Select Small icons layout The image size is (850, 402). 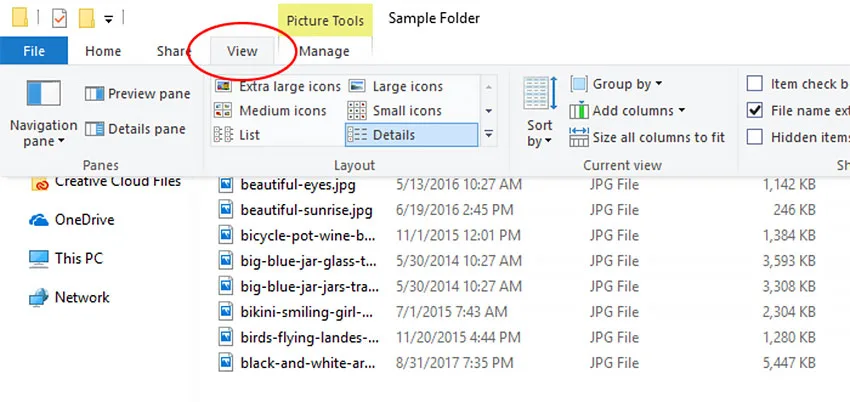[395, 111]
